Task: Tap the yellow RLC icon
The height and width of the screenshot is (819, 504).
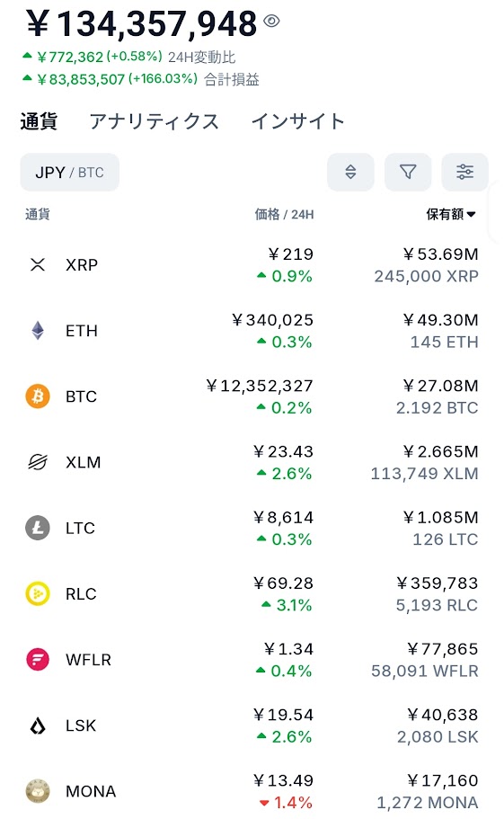Action: [38, 594]
